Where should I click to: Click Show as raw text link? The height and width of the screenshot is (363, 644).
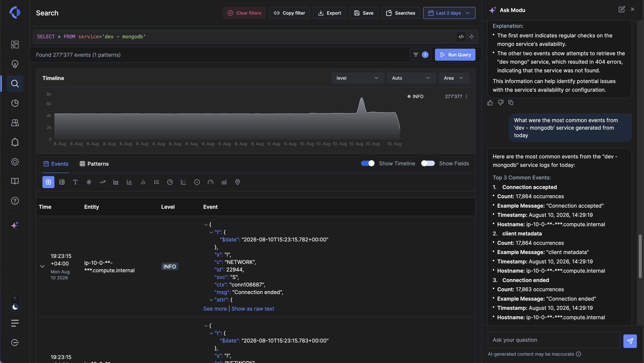coord(253,309)
